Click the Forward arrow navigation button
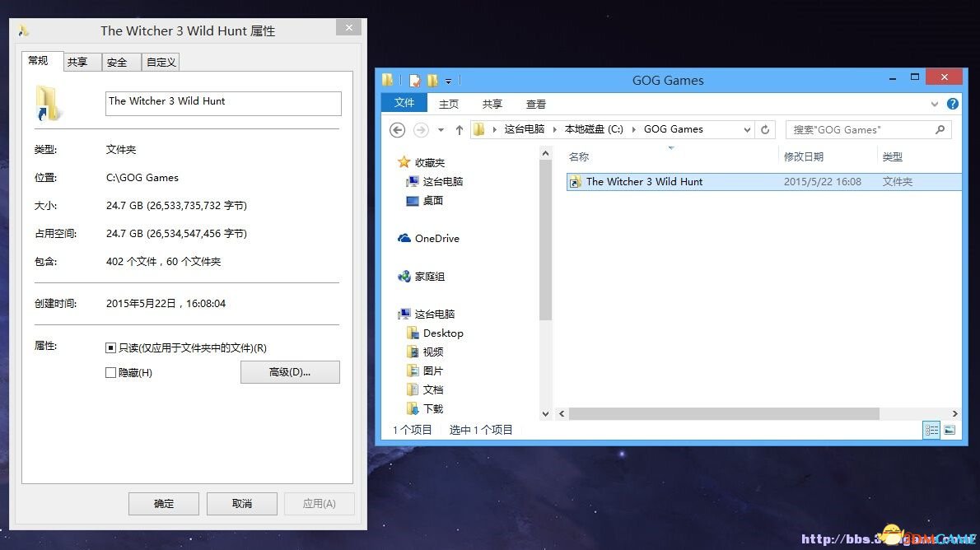 click(x=422, y=129)
